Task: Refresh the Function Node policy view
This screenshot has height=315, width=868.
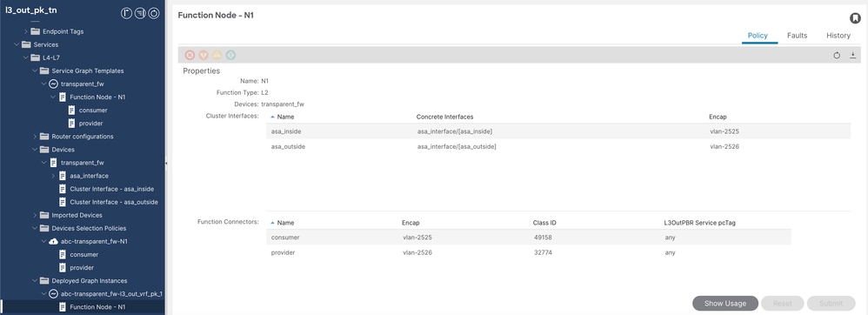Action: coord(837,56)
